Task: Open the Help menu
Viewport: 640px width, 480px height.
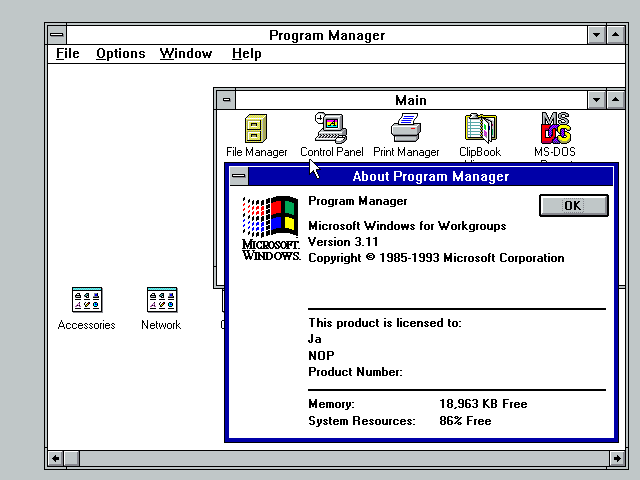Action: click(x=247, y=53)
